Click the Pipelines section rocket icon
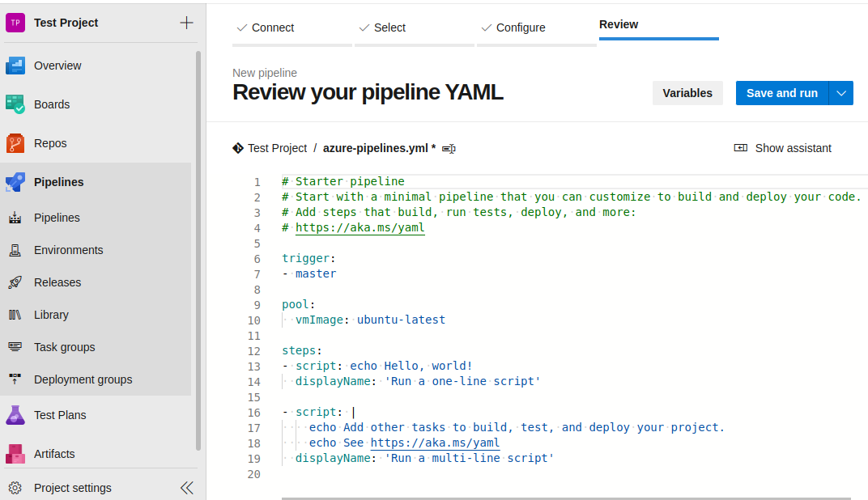Image resolution: width=868 pixels, height=500 pixels. pyautogui.click(x=15, y=182)
